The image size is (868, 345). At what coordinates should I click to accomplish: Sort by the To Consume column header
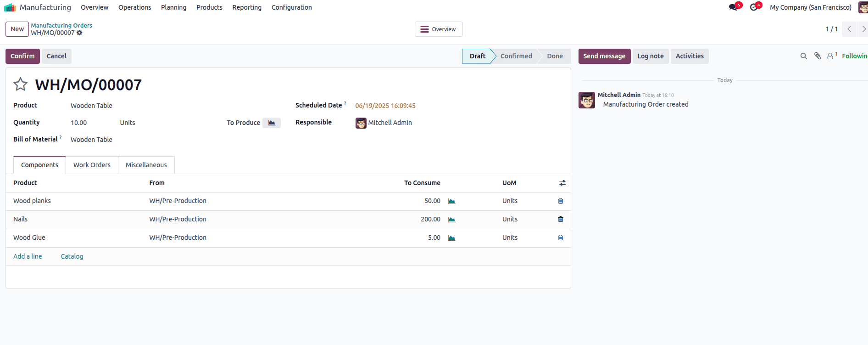(422, 183)
